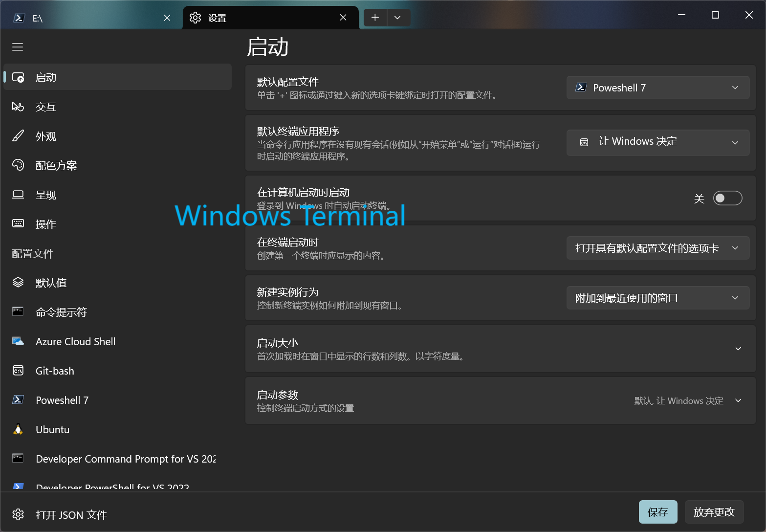Click the gear icon for 打开 JSON 文件
Screen dimensions: 766x532
18,514
